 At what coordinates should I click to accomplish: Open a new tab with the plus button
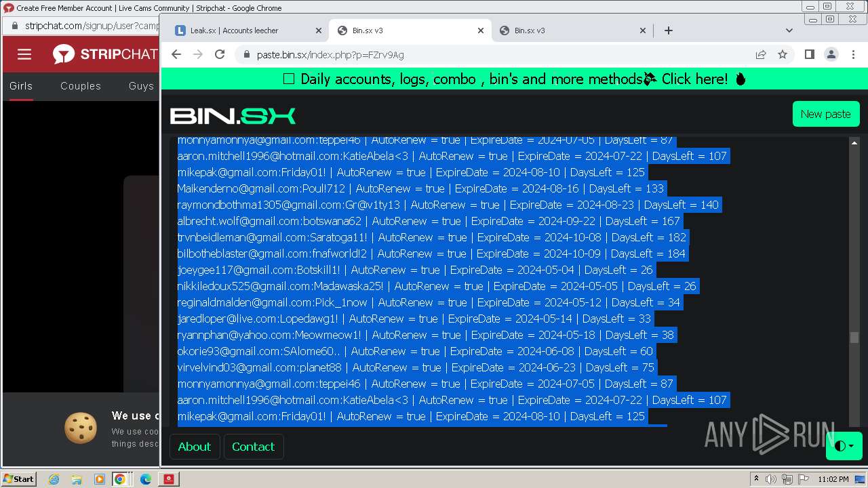669,30
